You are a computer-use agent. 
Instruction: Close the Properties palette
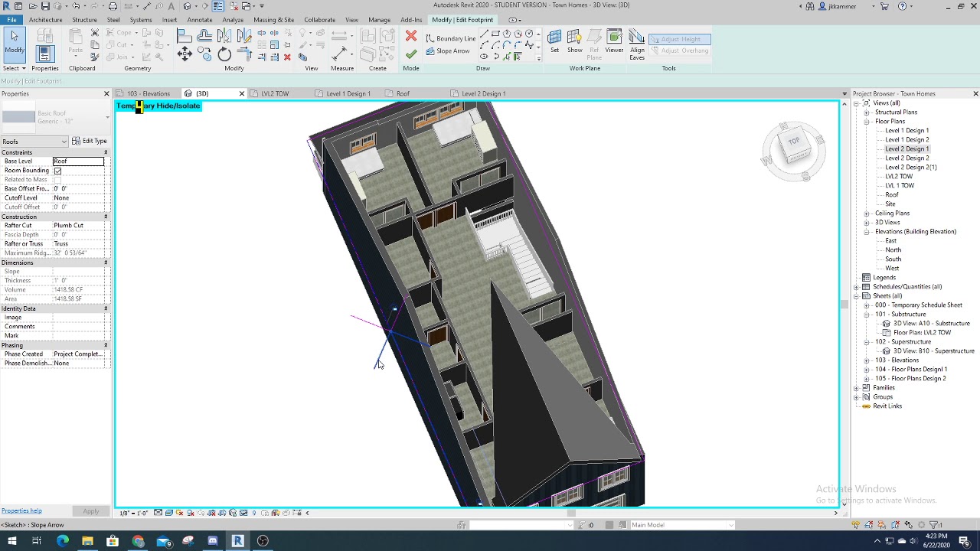[106, 93]
